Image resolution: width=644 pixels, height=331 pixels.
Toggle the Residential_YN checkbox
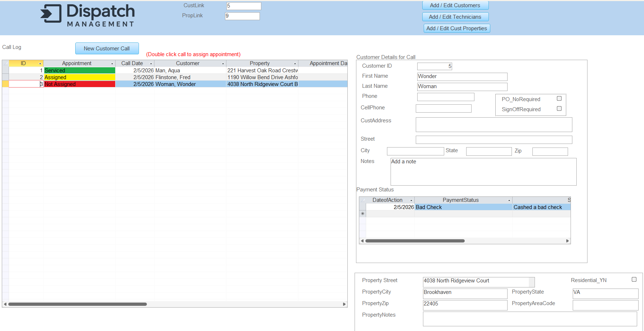(x=634, y=280)
